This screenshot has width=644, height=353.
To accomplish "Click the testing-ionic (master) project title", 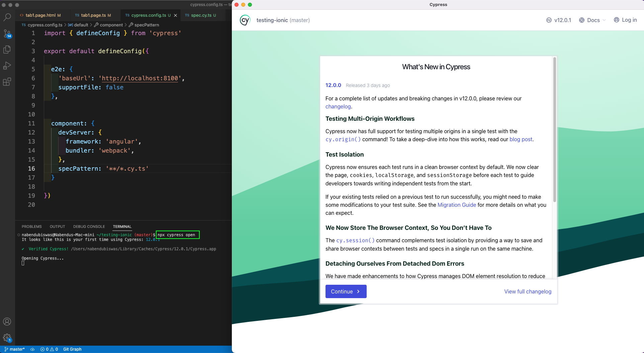I will click(283, 20).
